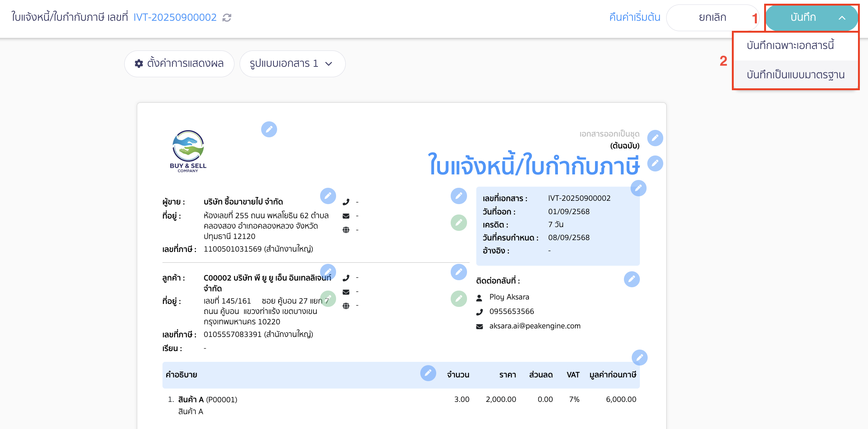Click the item VAT value 7%
868x429 pixels.
[x=574, y=400]
